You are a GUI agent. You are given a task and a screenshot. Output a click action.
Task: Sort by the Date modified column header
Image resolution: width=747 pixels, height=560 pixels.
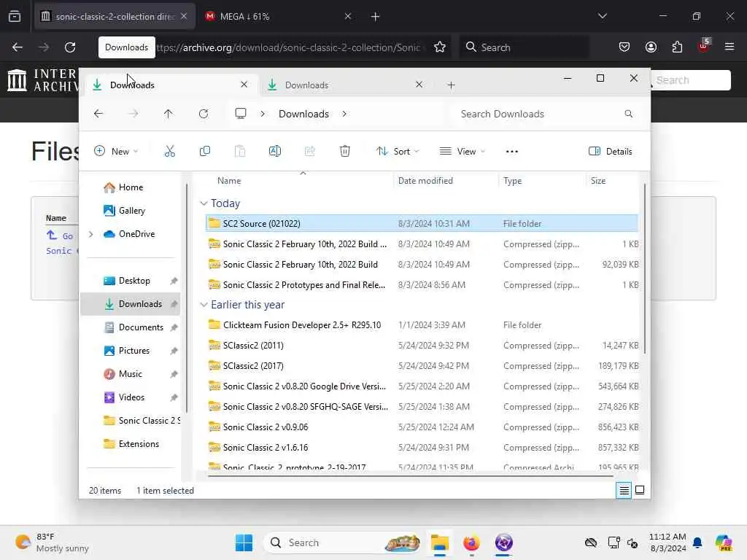pyautogui.click(x=425, y=181)
